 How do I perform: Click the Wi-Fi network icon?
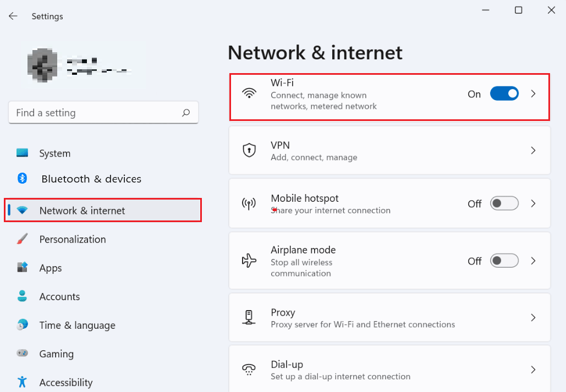pyautogui.click(x=249, y=93)
